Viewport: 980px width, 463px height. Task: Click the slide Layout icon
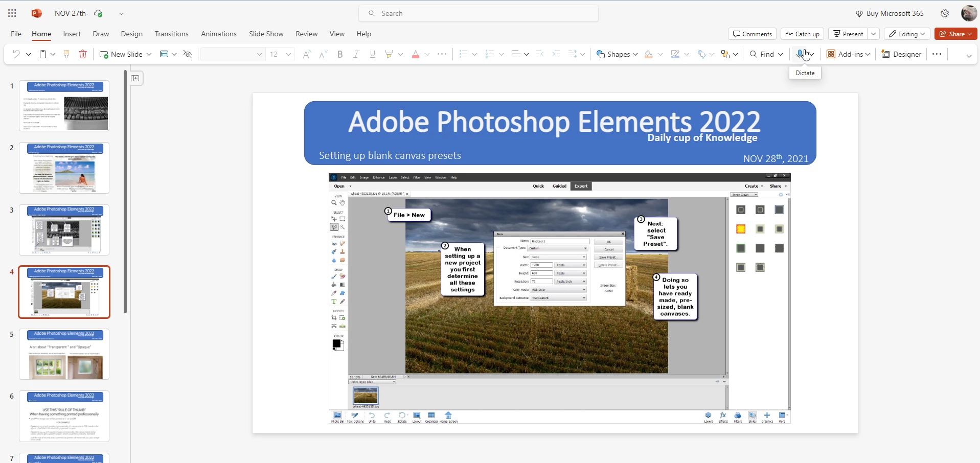coord(164,54)
